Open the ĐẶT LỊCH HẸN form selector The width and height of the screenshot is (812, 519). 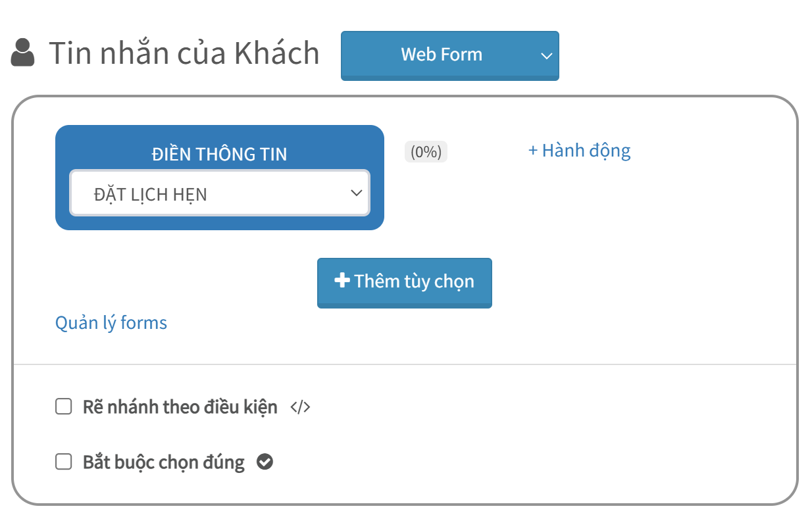[220, 193]
